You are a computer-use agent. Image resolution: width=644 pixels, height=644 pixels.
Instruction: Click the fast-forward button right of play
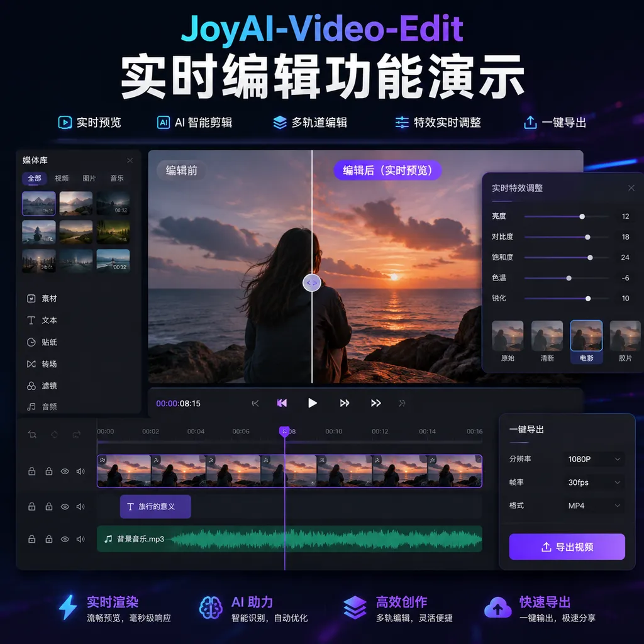pos(345,403)
